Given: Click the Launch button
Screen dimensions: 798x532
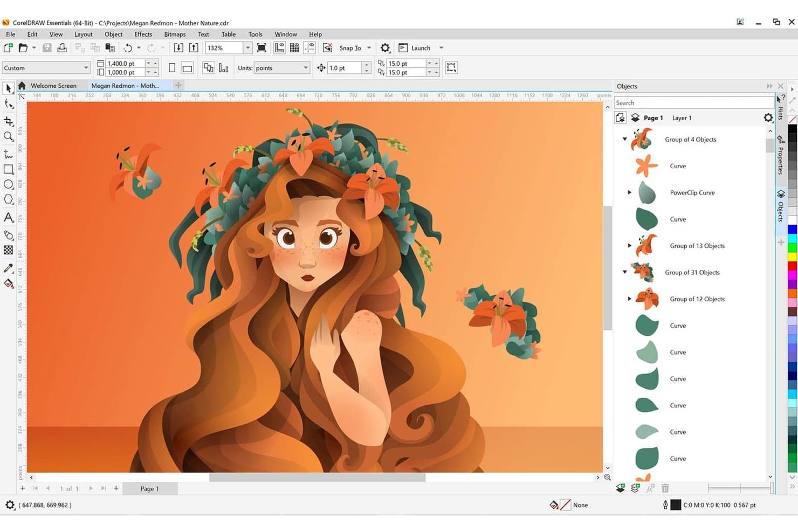Looking at the screenshot, I should (415, 48).
